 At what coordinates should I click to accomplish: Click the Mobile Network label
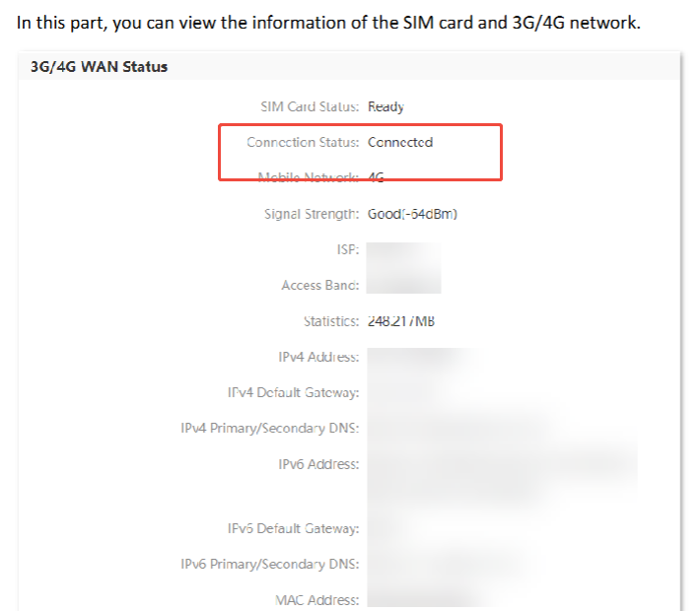tap(308, 177)
